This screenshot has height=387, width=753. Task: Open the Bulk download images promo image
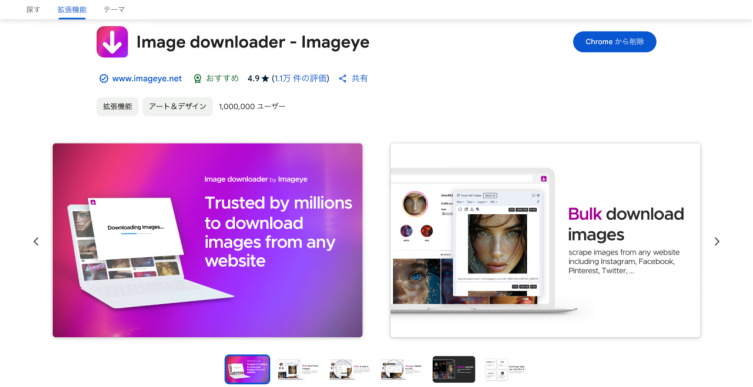coord(545,240)
